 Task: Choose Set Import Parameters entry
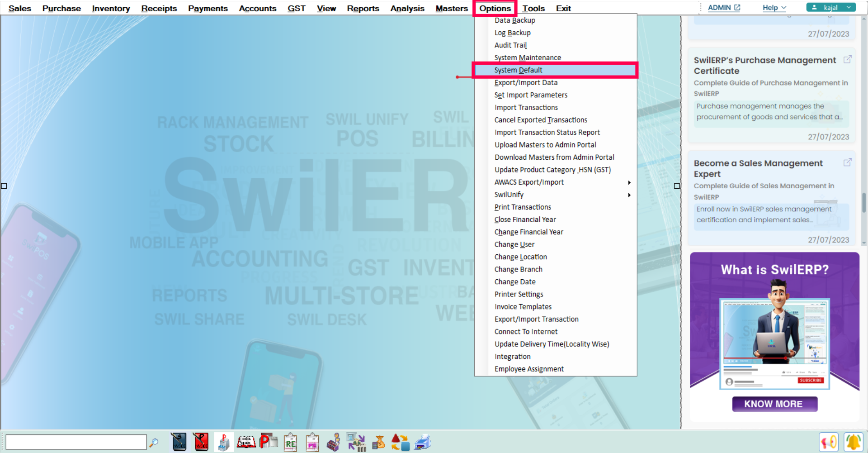(556, 95)
